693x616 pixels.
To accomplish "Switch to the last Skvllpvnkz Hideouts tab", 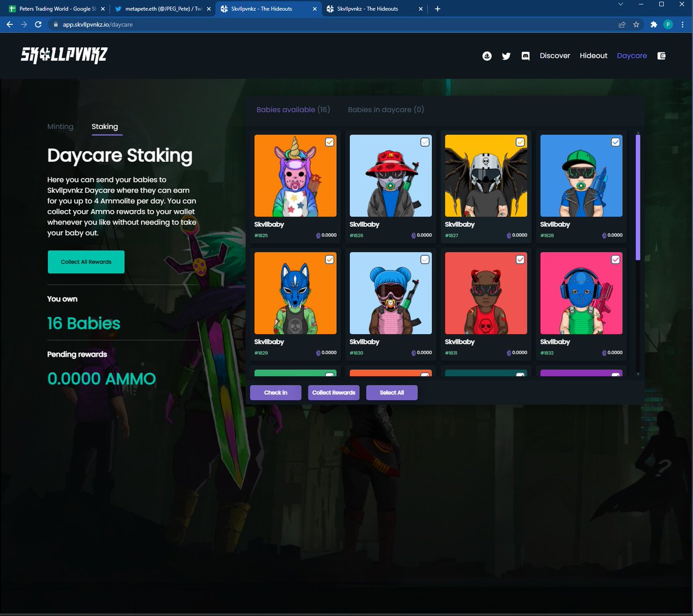I will [x=374, y=9].
